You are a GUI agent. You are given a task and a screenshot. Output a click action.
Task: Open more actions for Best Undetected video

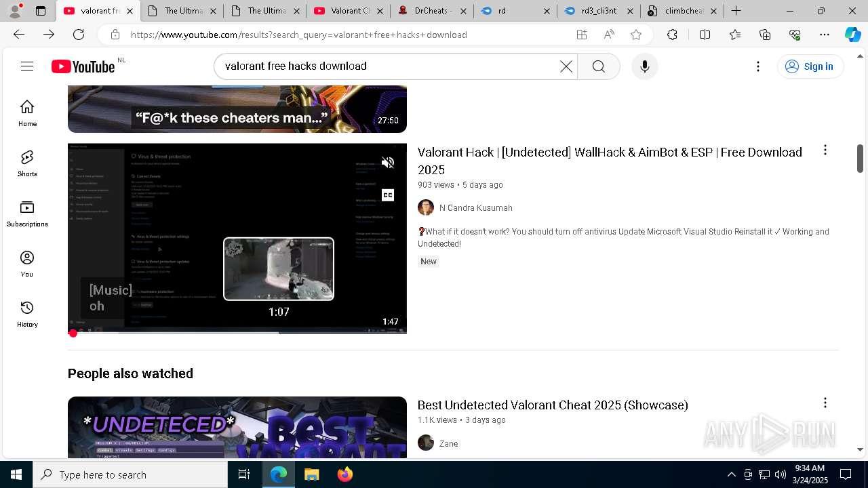click(825, 403)
